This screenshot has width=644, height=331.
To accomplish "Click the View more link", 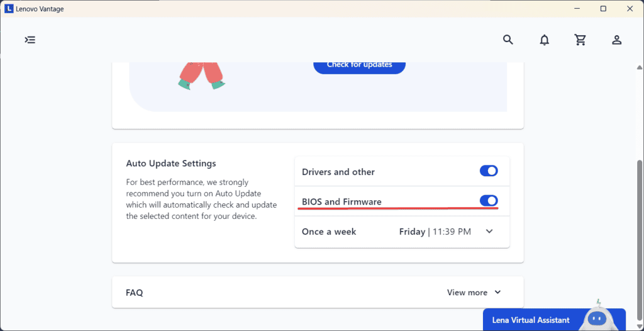I will [467, 292].
